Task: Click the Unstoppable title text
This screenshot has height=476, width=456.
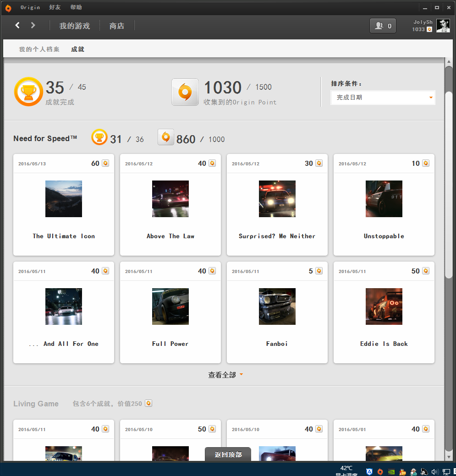Action: 384,236
